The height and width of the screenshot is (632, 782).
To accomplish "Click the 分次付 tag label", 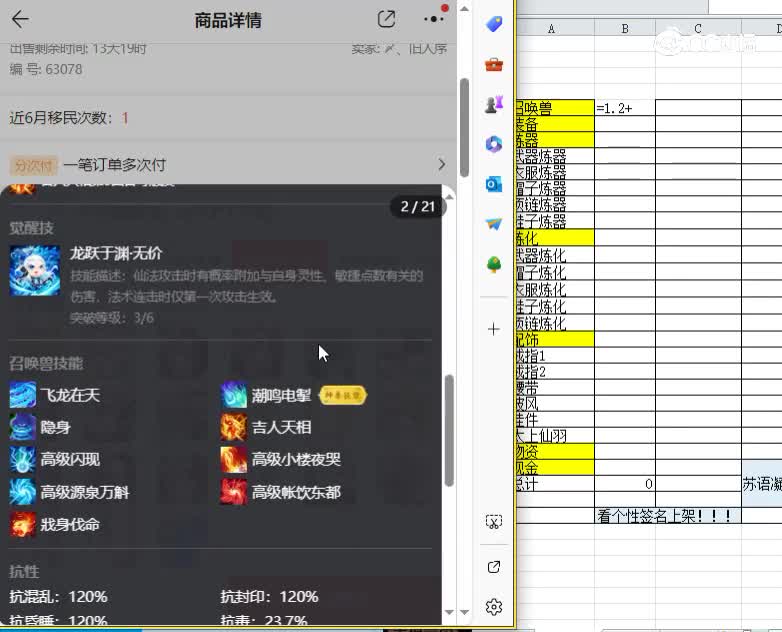I will pyautogui.click(x=33, y=165).
